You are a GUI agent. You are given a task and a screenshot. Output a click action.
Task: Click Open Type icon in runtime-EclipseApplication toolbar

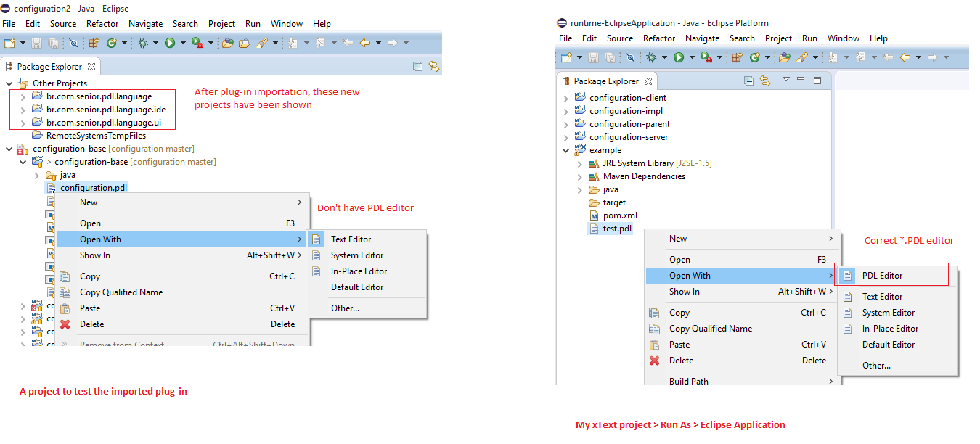click(x=784, y=57)
